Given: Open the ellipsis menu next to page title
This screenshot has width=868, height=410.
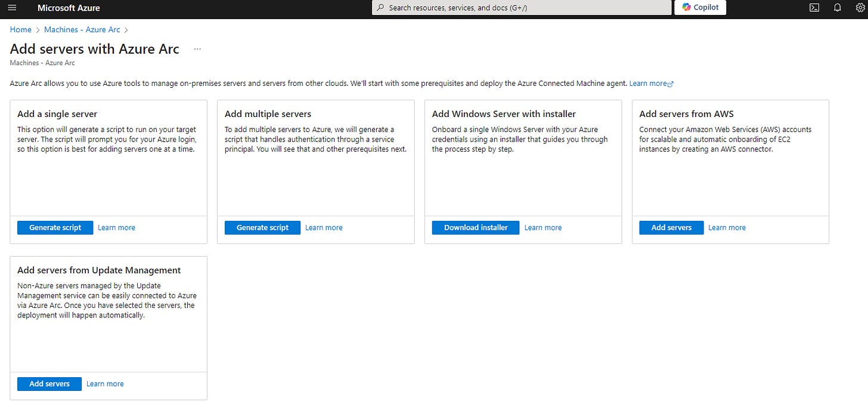Looking at the screenshot, I should pyautogui.click(x=197, y=48).
